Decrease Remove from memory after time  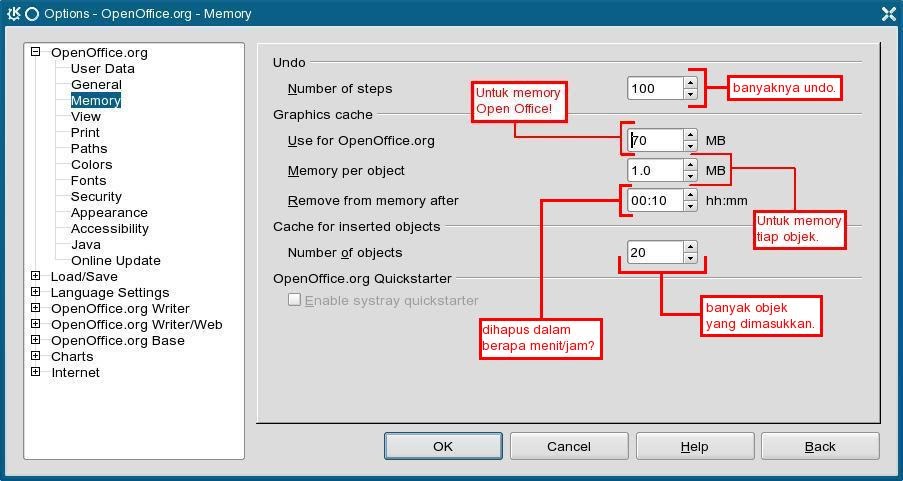point(690,206)
